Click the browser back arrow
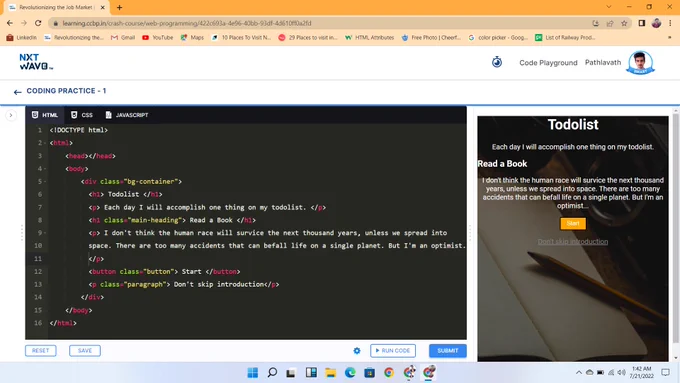This screenshot has height=383, width=680. pyautogui.click(x=10, y=23)
